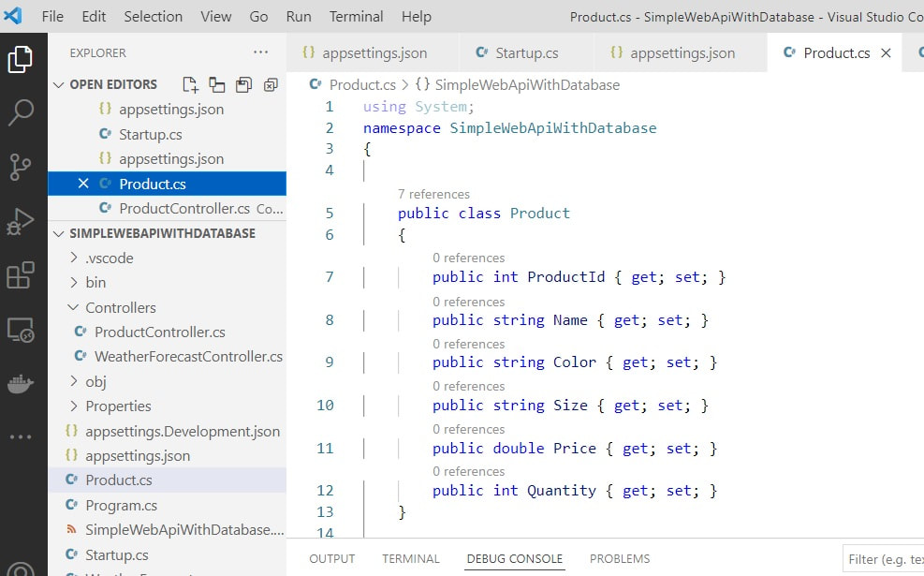The image size is (924, 576).
Task: Open the Run menu
Action: click(299, 17)
